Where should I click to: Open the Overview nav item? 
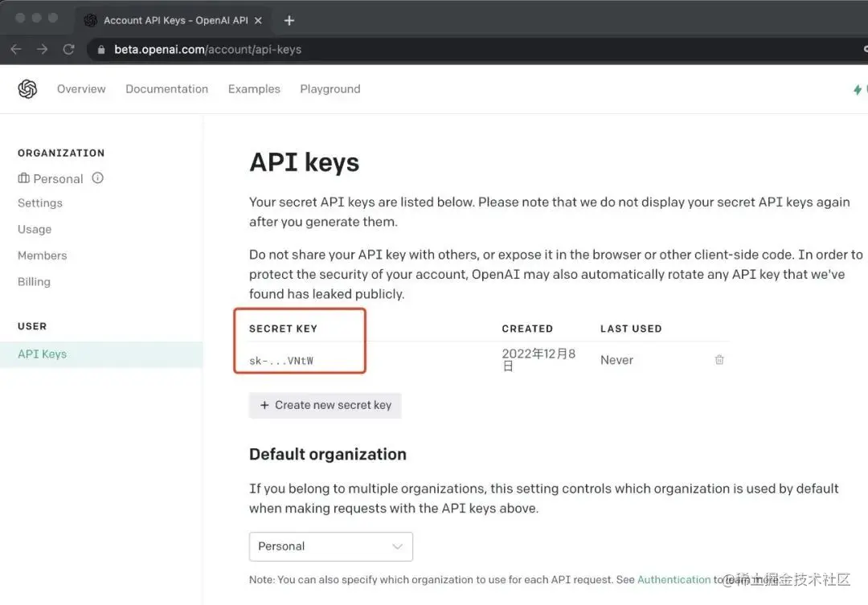pos(81,89)
